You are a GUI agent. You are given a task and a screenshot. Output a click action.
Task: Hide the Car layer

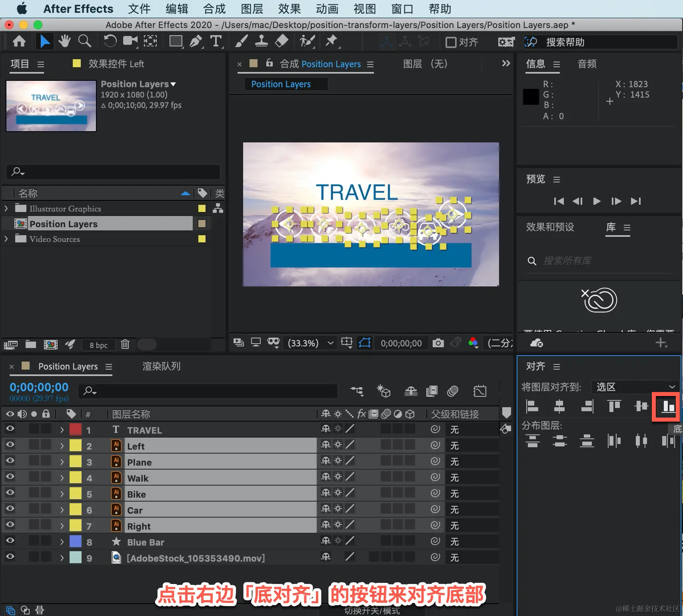(10, 508)
